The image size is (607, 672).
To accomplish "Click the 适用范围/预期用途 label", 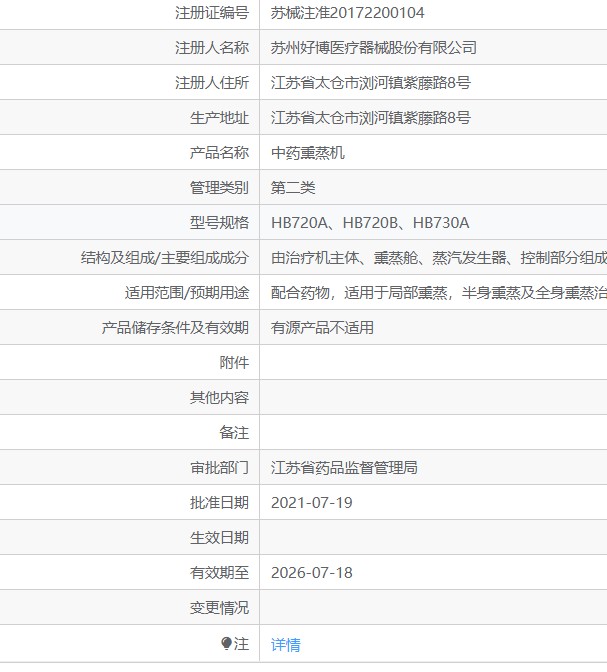I will pyautogui.click(x=187, y=293).
